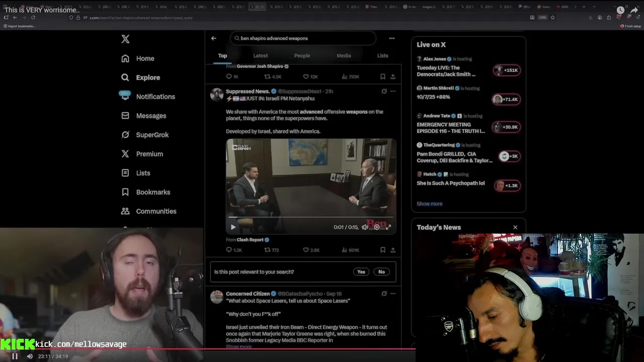The image size is (644, 362).
Task: Reply to the Josh Shapiro post (1K)
Action: 232,76
